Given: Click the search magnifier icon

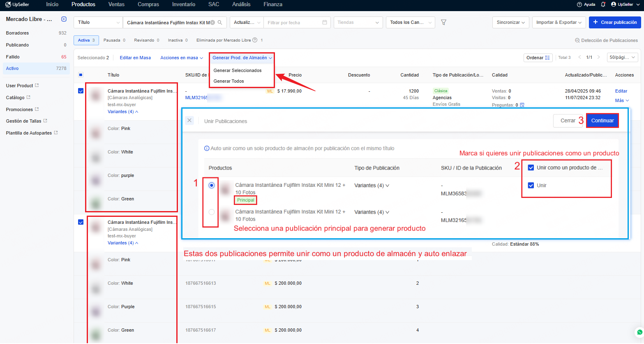Looking at the screenshot, I should pos(220,23).
